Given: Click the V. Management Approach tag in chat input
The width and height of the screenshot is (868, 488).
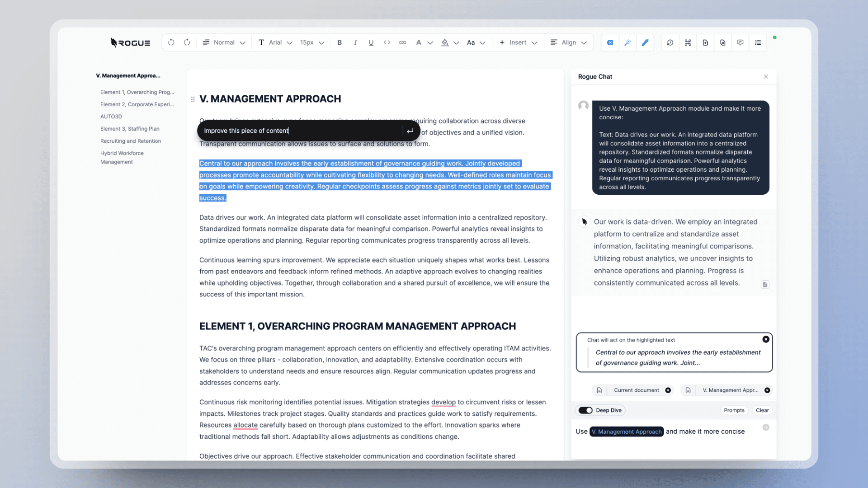Looking at the screenshot, I should click(x=627, y=432).
